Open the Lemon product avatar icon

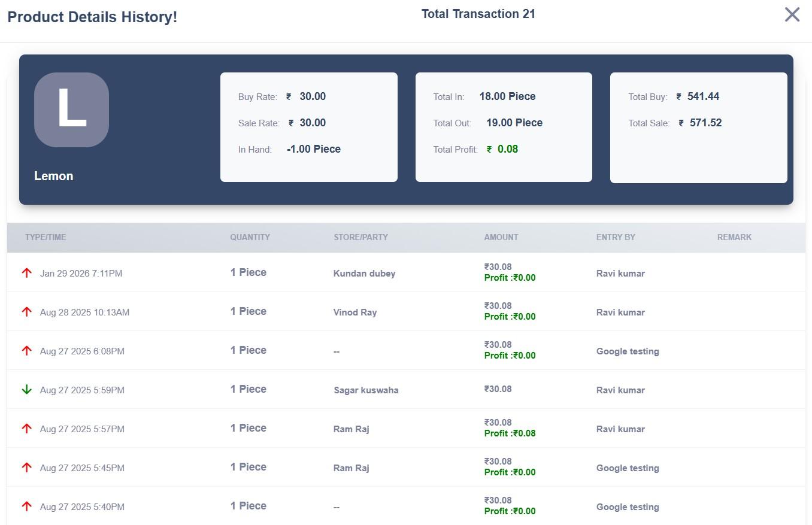pos(71,110)
